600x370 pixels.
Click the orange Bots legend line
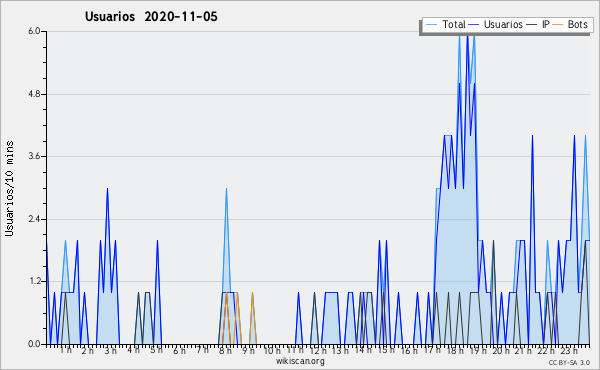558,25
